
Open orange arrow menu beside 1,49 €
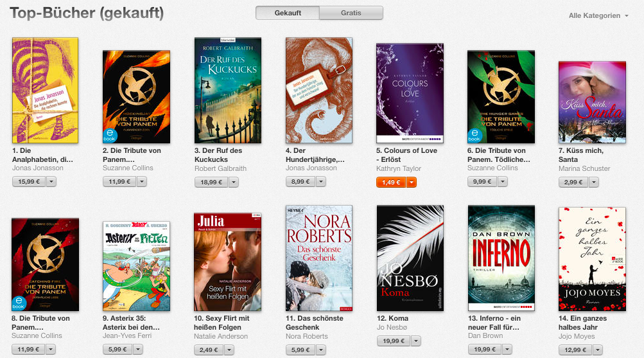tap(412, 182)
